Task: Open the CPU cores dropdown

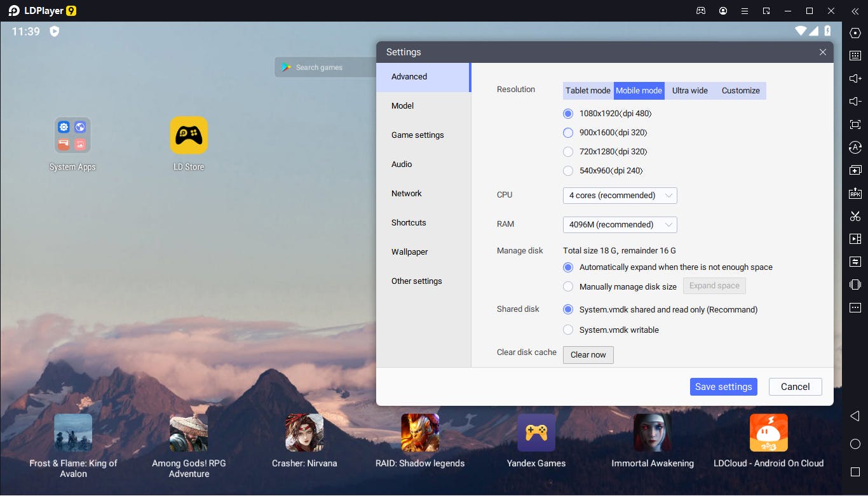Action: (620, 196)
